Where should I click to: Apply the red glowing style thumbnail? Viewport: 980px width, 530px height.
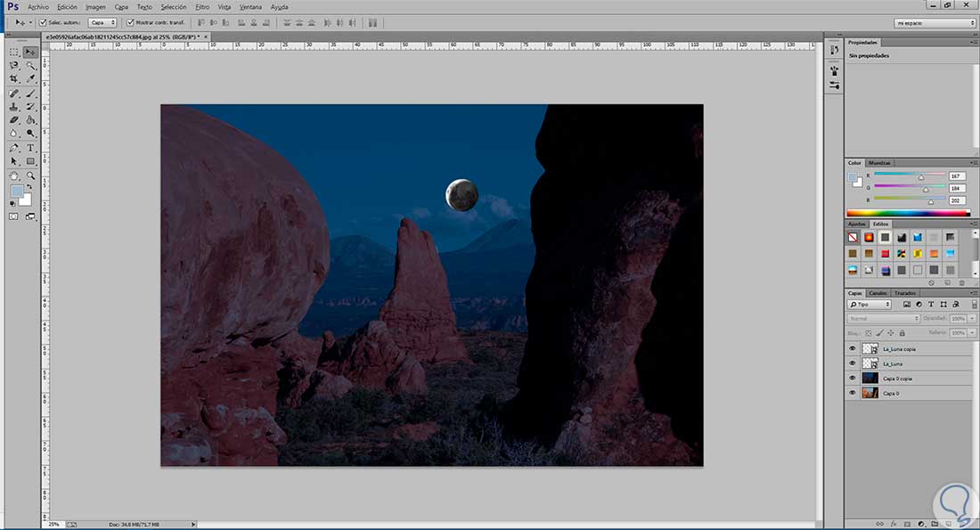pyautogui.click(x=869, y=238)
